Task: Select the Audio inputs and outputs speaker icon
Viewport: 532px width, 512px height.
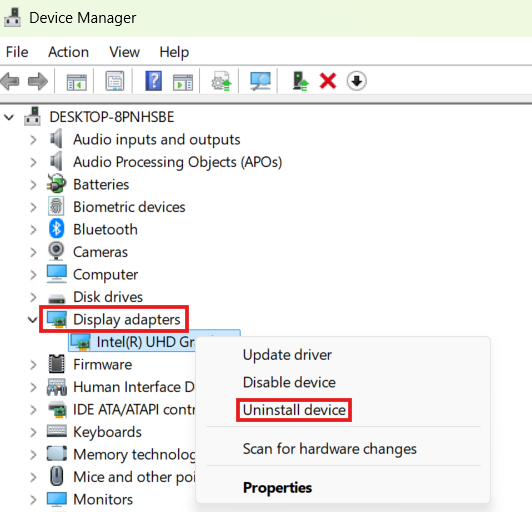Action: click(x=56, y=139)
